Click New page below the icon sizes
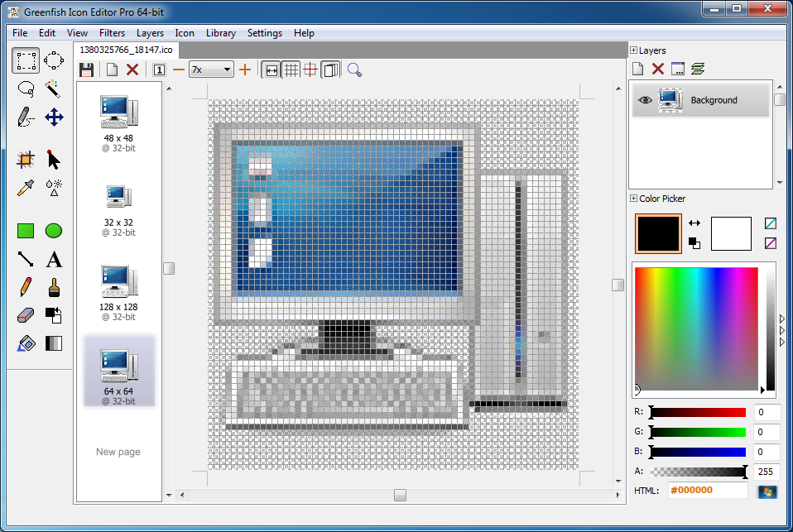Image resolution: width=793 pixels, height=532 pixels. (118, 452)
